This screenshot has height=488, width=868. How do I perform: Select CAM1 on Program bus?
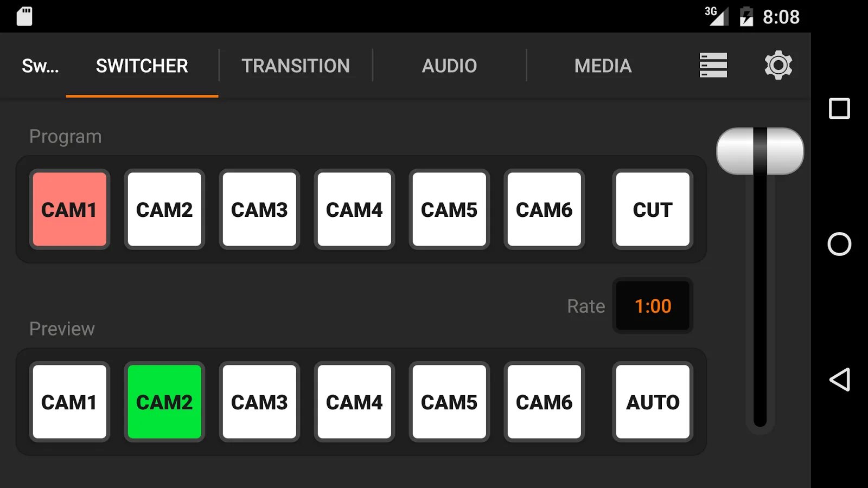(x=69, y=209)
